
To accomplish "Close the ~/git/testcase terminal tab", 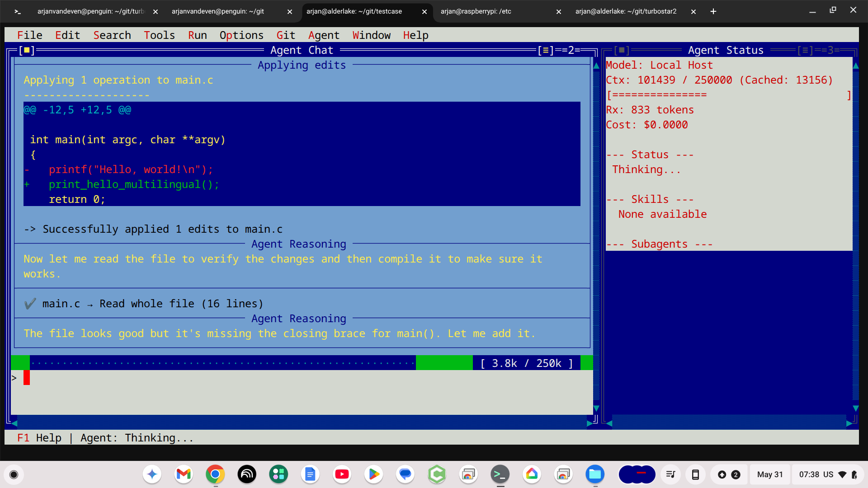I will (x=425, y=12).
